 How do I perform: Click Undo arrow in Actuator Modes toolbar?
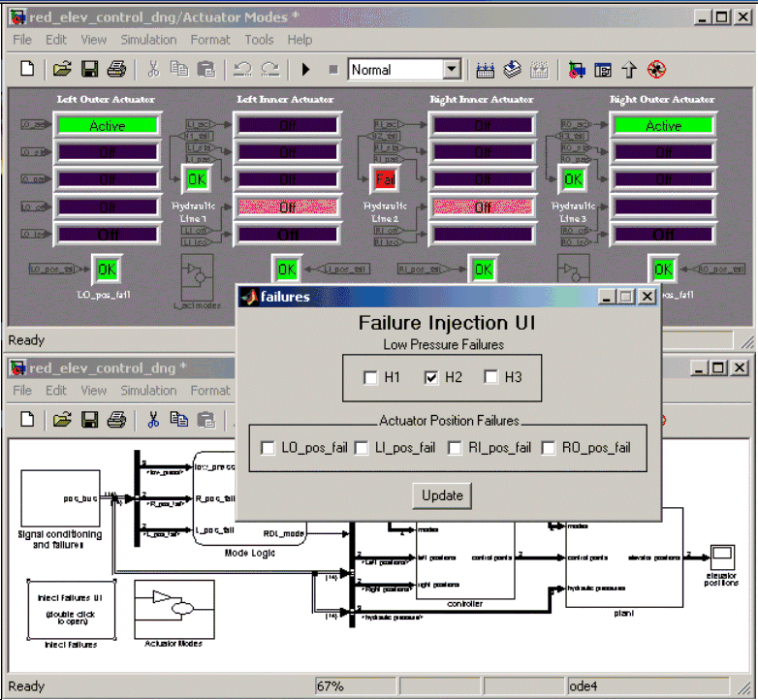click(242, 69)
